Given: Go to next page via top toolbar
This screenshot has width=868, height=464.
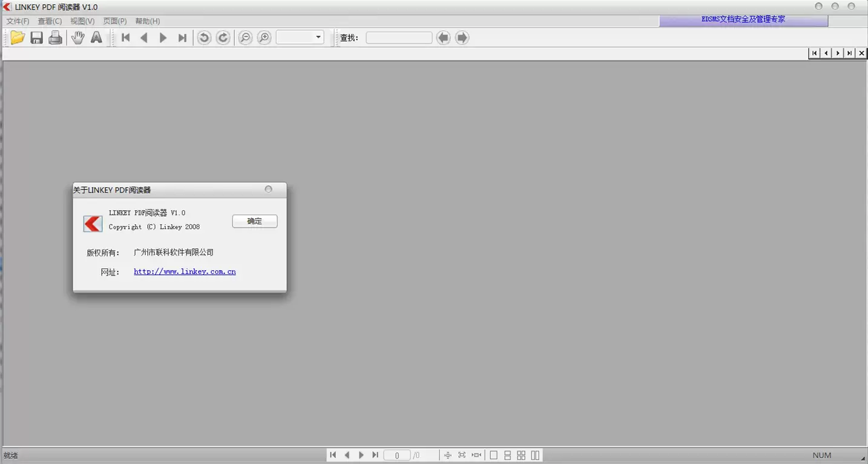Looking at the screenshot, I should point(163,38).
